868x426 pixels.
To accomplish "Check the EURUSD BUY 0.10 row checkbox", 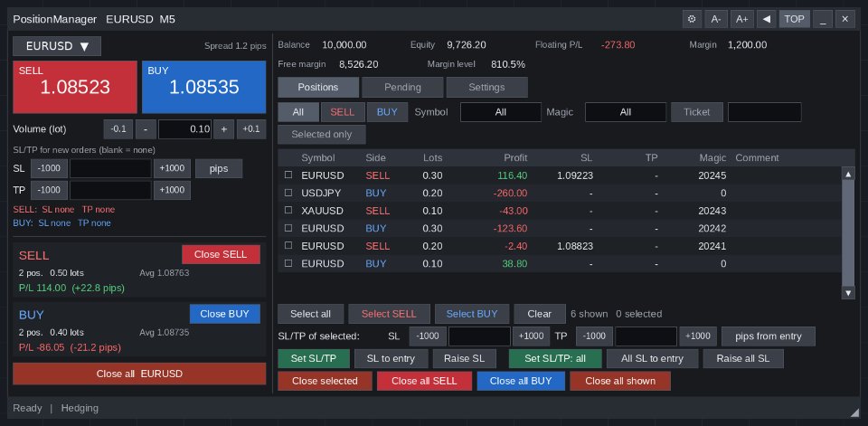I will 288,263.
